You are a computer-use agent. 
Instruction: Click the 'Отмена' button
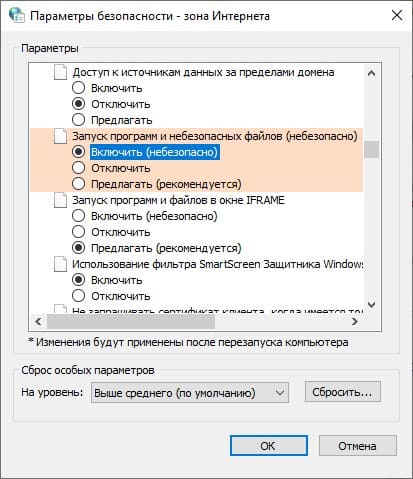(x=358, y=445)
